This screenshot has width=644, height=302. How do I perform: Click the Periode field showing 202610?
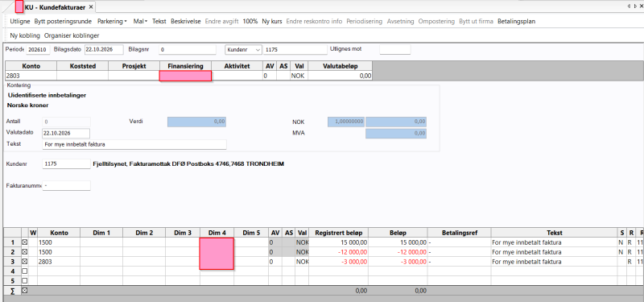tap(38, 50)
